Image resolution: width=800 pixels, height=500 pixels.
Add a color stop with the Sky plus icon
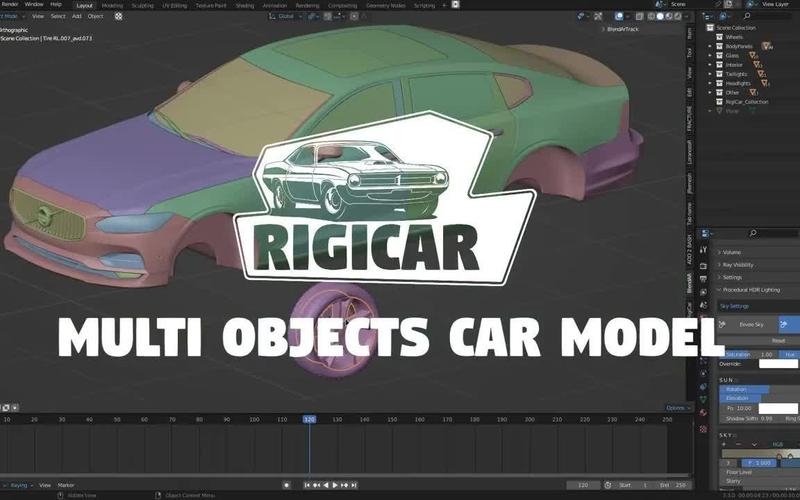point(724,444)
